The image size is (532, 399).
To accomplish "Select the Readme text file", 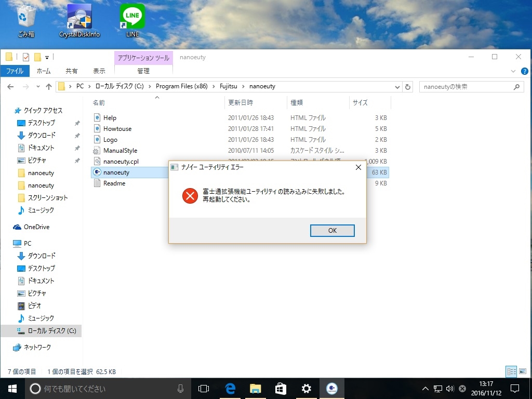I will (x=114, y=183).
